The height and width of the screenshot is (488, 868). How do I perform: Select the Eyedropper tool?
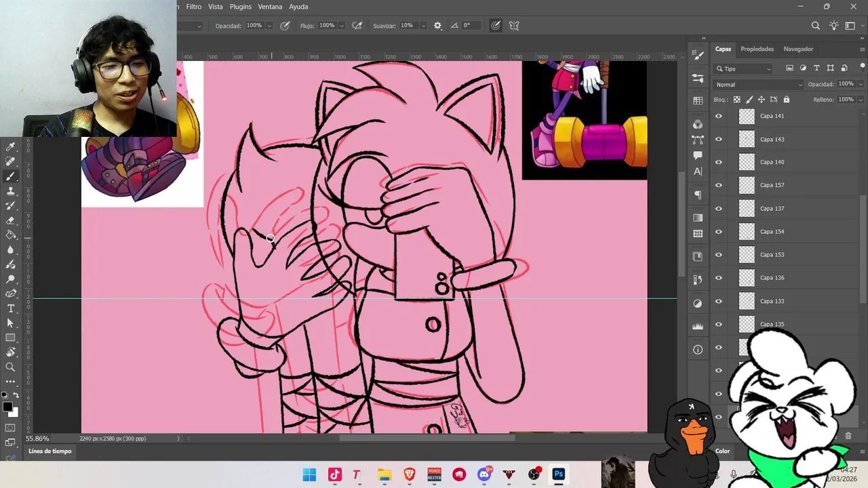(10, 146)
